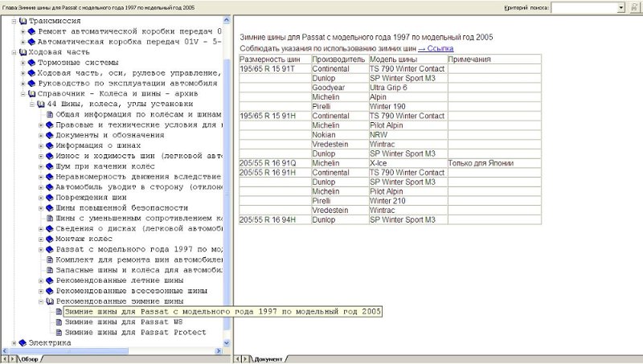Screen dimensions: 643x364
Task: Click the blue icon beside Повреждения шин
Action: 50,198
